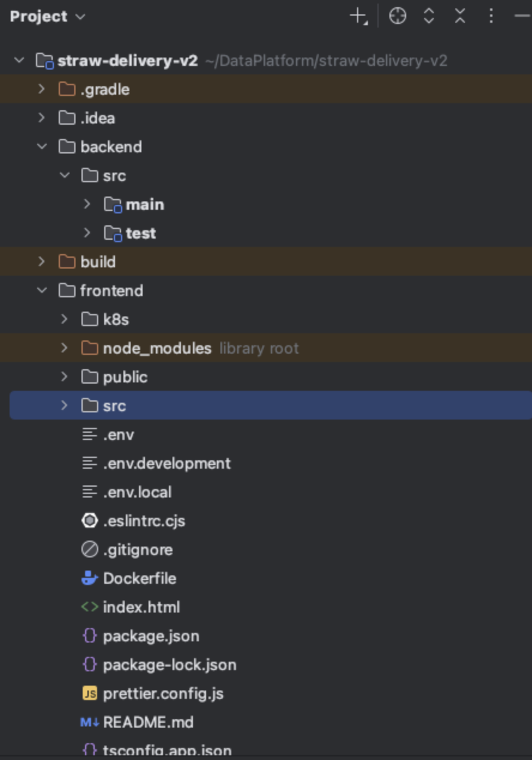
Task: Collapse the backend folder
Action: [41, 147]
